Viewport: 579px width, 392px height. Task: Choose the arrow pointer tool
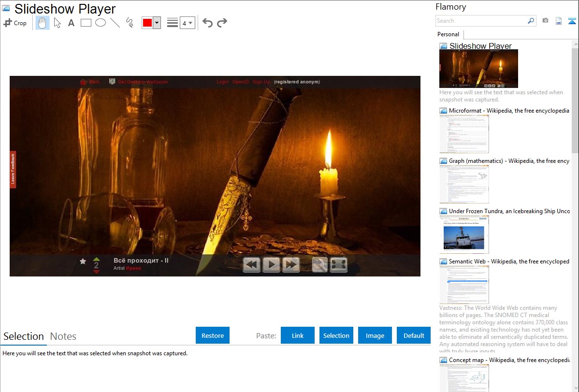pos(57,23)
